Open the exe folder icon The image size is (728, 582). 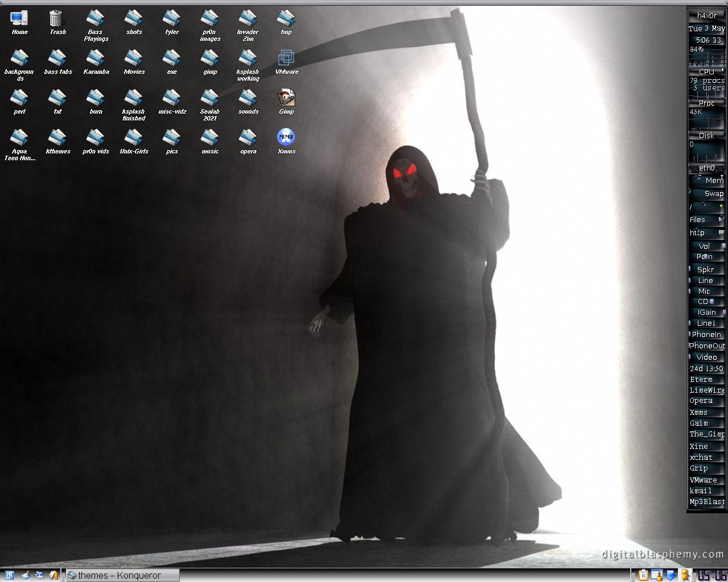coord(172,63)
